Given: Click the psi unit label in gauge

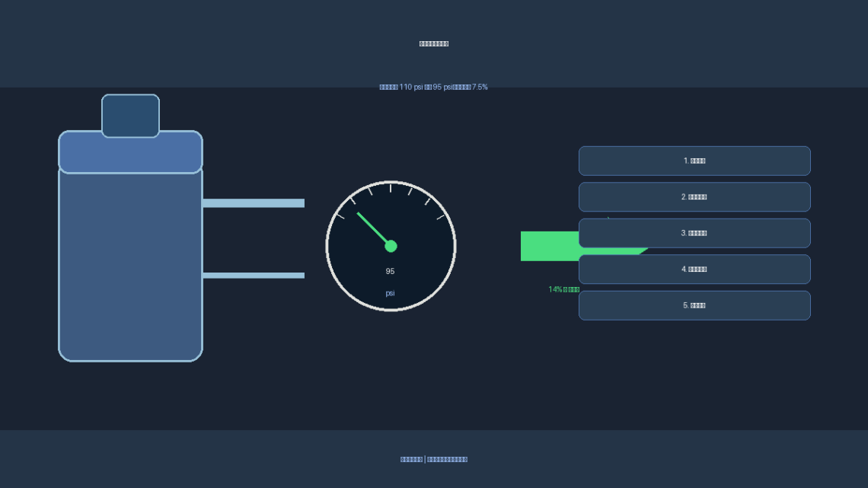Looking at the screenshot, I should 391,293.
